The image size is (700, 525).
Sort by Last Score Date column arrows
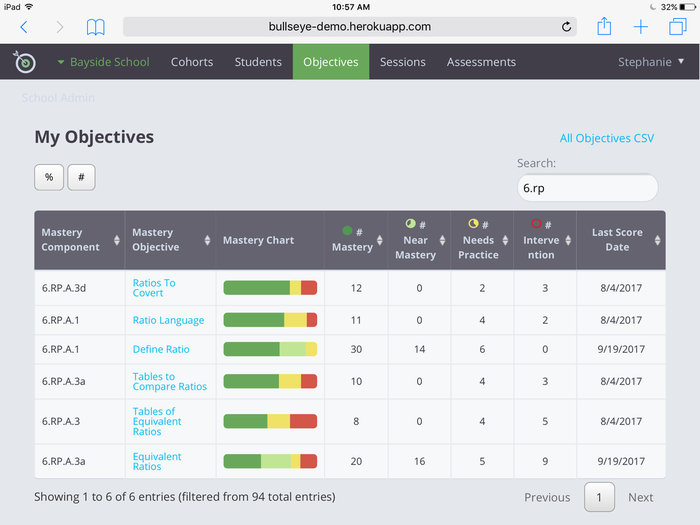click(x=658, y=240)
